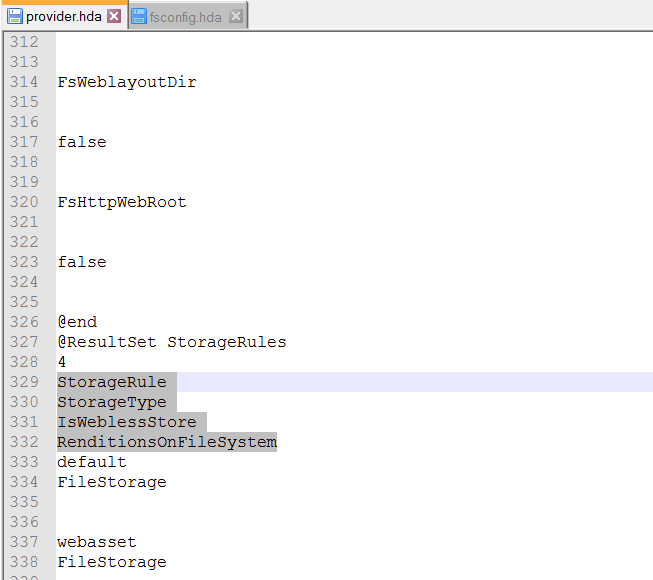This screenshot has height=580, width=653.
Task: Click the word default on line 333
Action: pyautogui.click(x=91, y=462)
